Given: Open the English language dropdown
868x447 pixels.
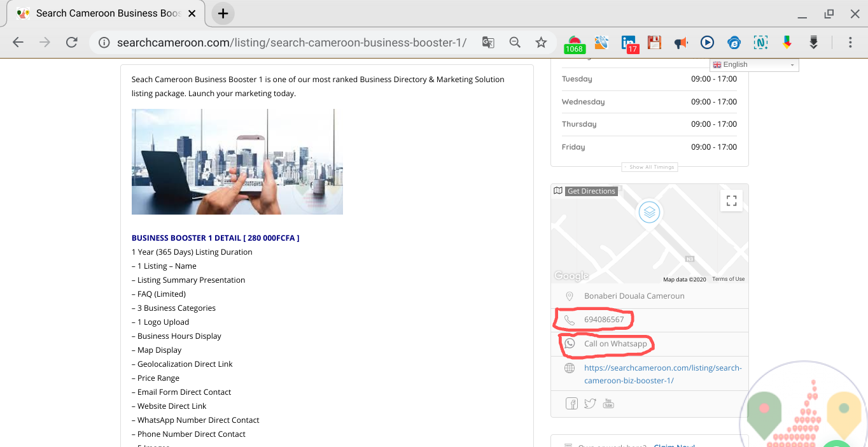Looking at the screenshot, I should [x=754, y=65].
